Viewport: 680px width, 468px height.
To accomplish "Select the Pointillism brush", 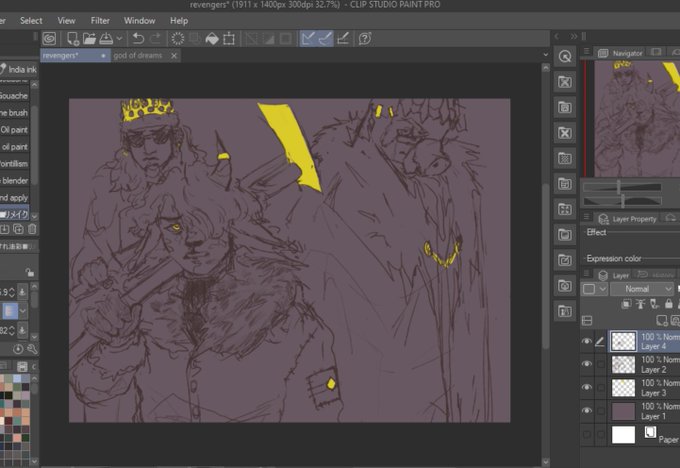I will pos(14,164).
